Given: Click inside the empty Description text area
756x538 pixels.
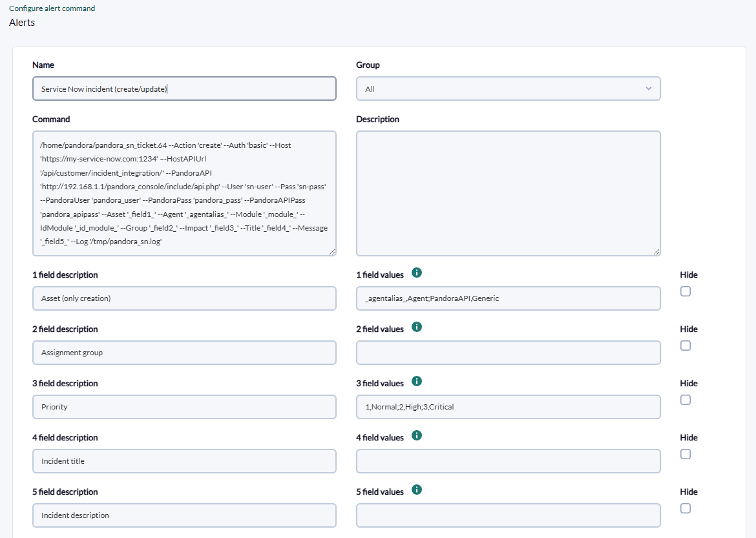Looking at the screenshot, I should click(x=508, y=193).
